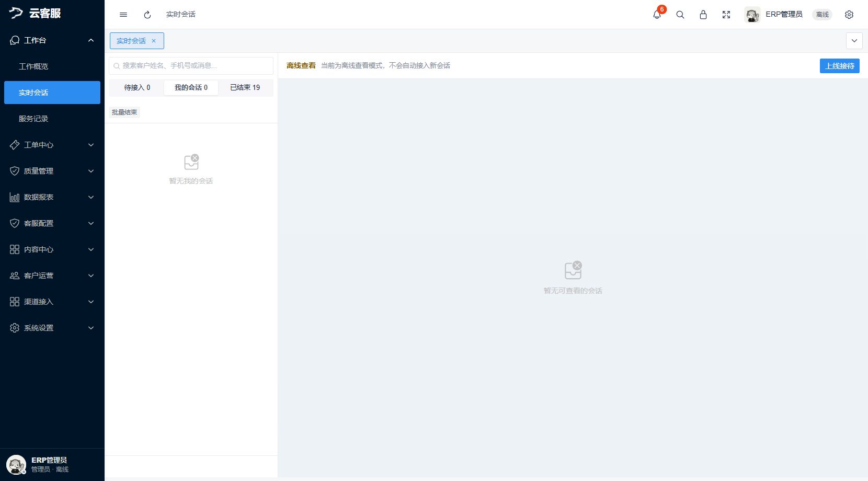Viewport: 868px width, 481px height.
Task: Expand the 工单中心 chevron
Action: point(91,145)
